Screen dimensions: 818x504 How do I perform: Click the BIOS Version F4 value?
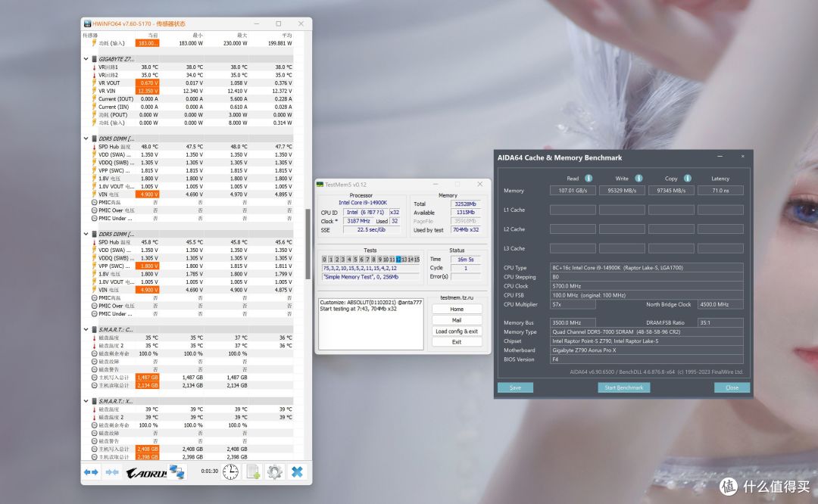point(646,359)
